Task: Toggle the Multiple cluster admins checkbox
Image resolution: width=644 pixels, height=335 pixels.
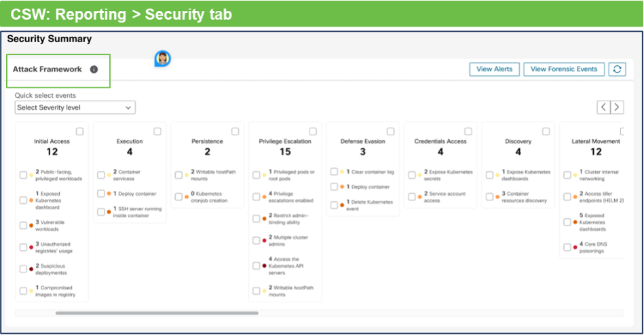Action: point(256,240)
